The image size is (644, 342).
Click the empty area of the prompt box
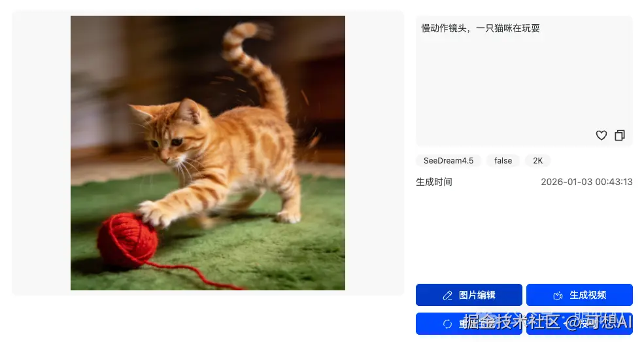point(524,82)
